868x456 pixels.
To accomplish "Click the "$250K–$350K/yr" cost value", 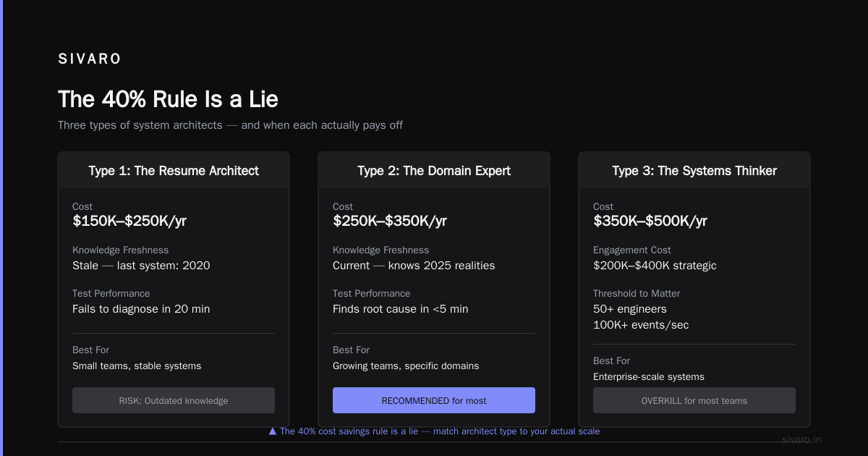I will (x=390, y=221).
